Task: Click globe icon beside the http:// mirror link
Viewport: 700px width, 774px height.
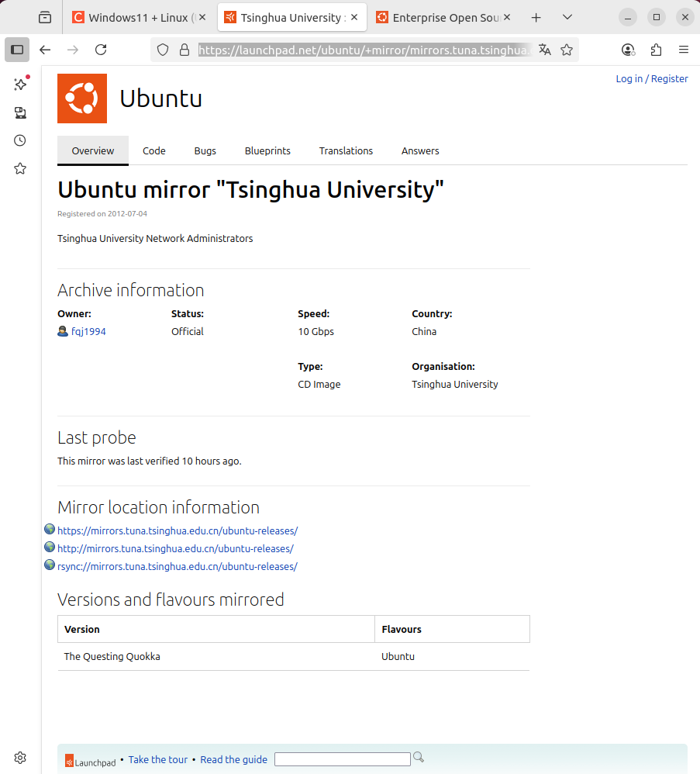Action: (x=50, y=547)
